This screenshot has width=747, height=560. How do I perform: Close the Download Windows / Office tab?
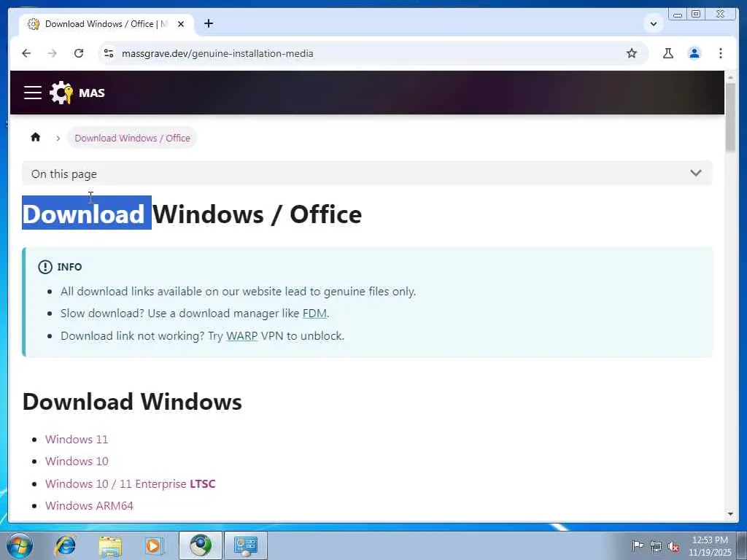click(181, 24)
